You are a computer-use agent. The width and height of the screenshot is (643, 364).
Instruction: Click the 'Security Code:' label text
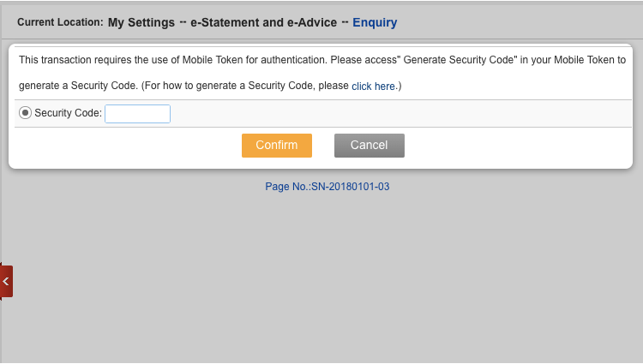[68, 113]
